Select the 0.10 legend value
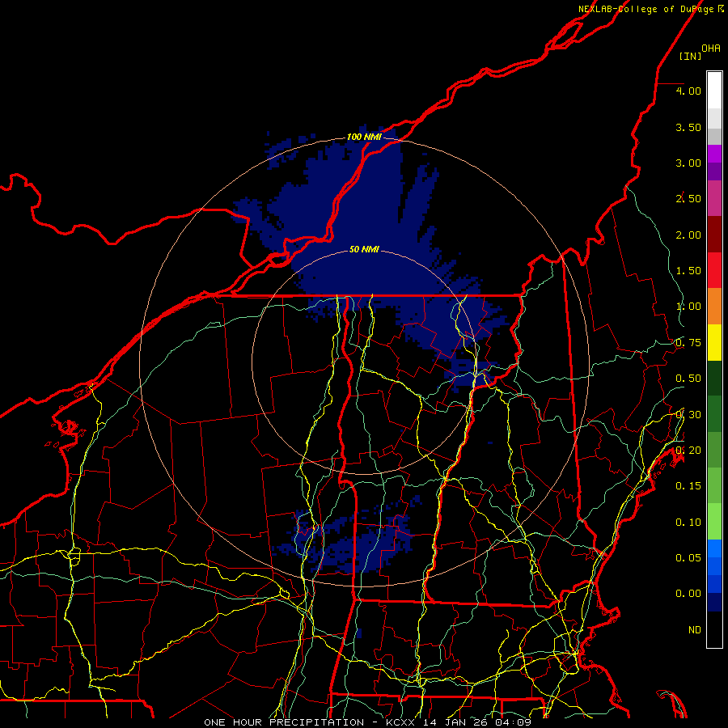728x728 pixels. pyautogui.click(x=688, y=523)
